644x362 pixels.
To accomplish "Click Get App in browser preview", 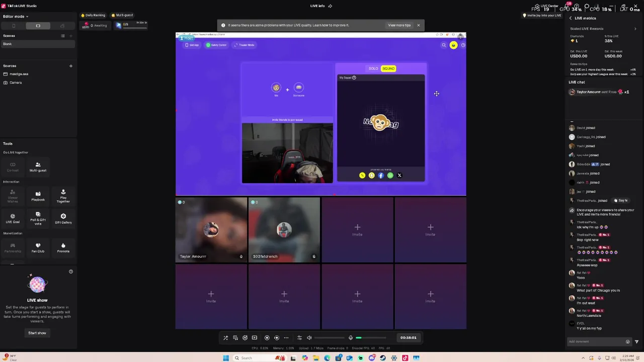I will tap(192, 45).
